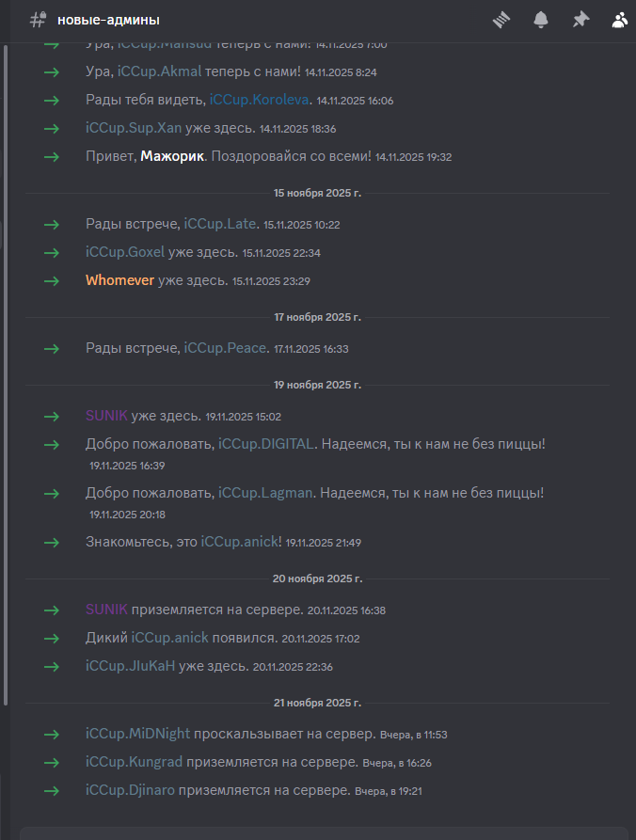This screenshot has height=840, width=636.
Task: Click the username iCCup.DIGITAL
Action: click(x=267, y=443)
